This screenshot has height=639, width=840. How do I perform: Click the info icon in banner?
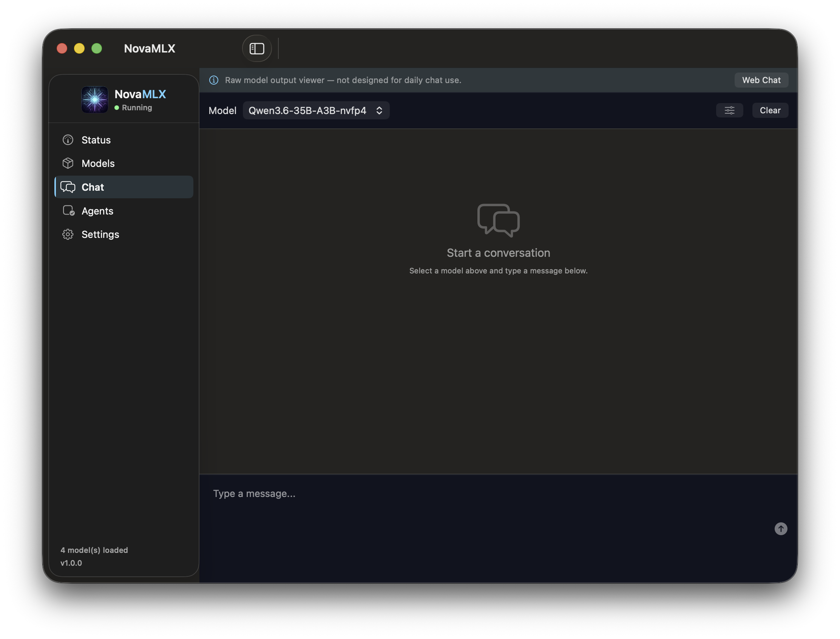(214, 80)
